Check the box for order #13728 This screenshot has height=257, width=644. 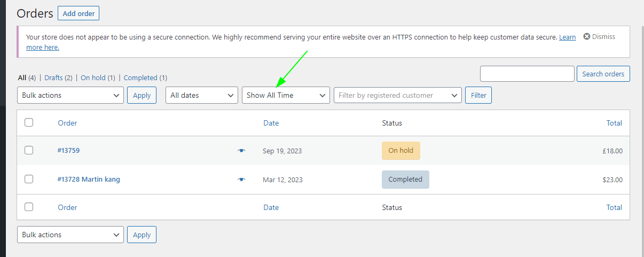(29, 179)
